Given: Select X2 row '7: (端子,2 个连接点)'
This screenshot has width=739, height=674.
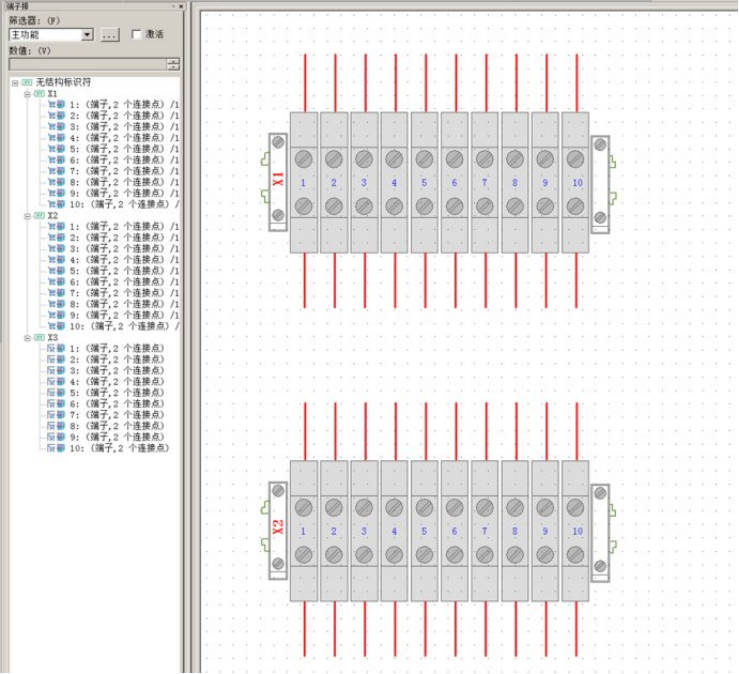Looking at the screenshot, I should click(124, 293).
